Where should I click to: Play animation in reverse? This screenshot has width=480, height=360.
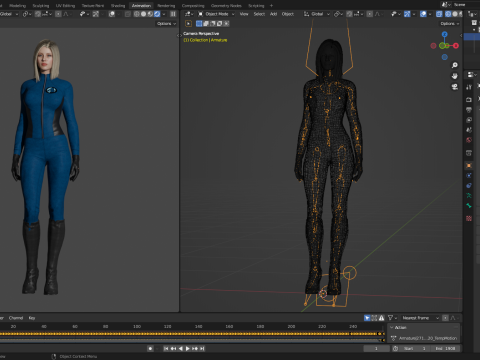(180, 349)
